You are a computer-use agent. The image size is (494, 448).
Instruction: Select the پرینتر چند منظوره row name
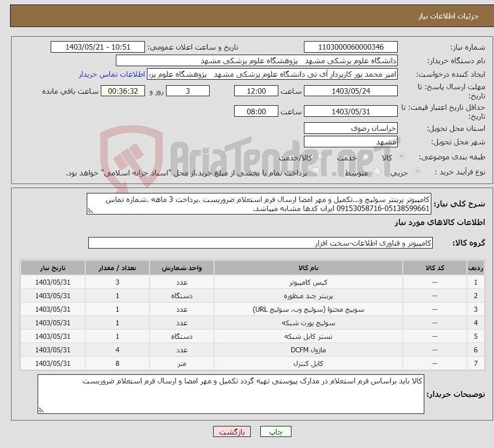tap(308, 296)
